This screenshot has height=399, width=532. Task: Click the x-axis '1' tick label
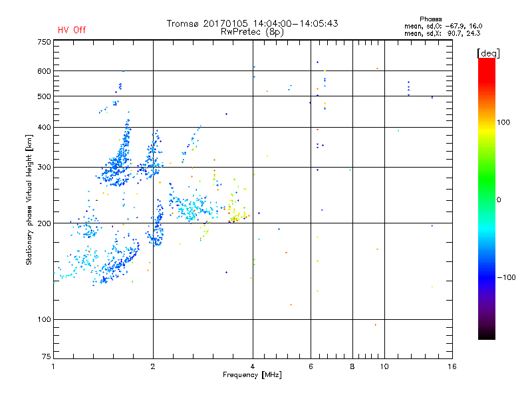pos(53,366)
